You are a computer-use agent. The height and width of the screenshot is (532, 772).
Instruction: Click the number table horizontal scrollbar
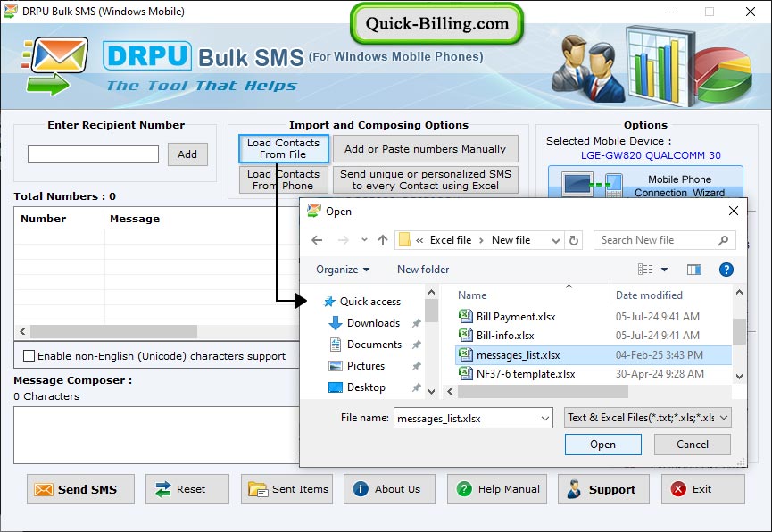tap(113, 331)
